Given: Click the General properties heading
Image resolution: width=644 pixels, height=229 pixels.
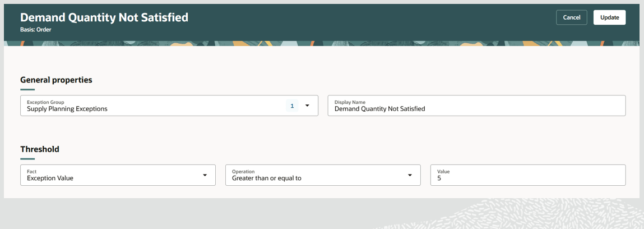Looking at the screenshot, I should tap(56, 80).
